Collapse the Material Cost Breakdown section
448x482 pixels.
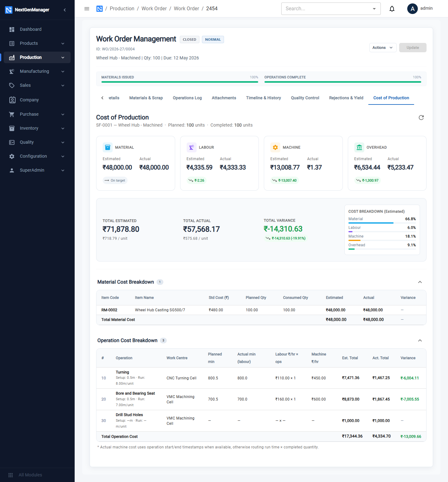click(x=420, y=282)
